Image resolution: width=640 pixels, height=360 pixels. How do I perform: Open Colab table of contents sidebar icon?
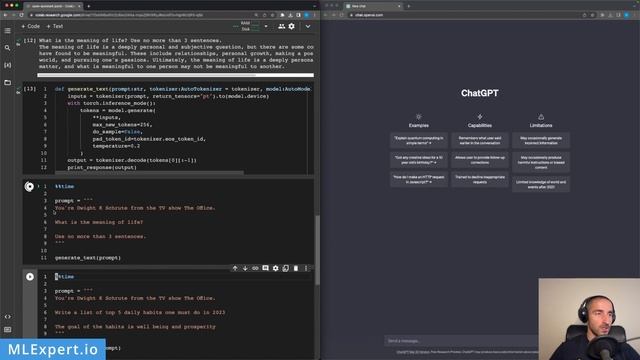coord(7,31)
